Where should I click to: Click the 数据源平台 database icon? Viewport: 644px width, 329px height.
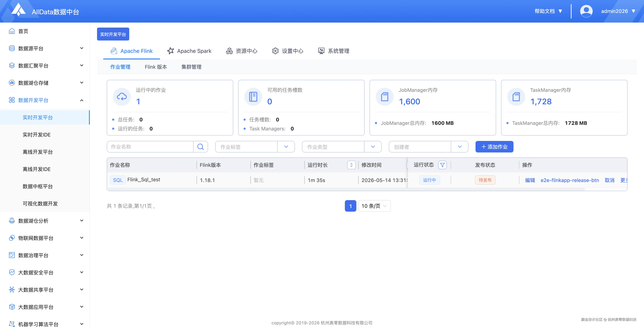pos(12,48)
